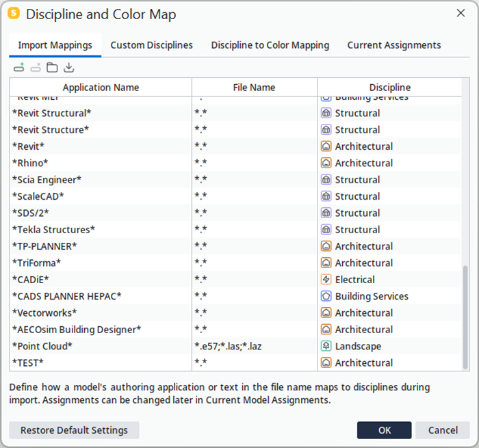Open mappings from folder icon

(52, 67)
